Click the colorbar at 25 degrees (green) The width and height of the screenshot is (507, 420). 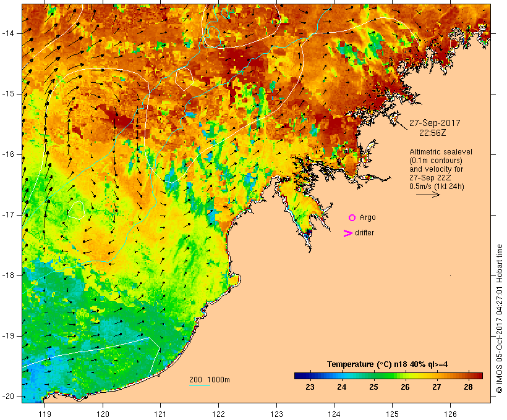[x=373, y=376]
